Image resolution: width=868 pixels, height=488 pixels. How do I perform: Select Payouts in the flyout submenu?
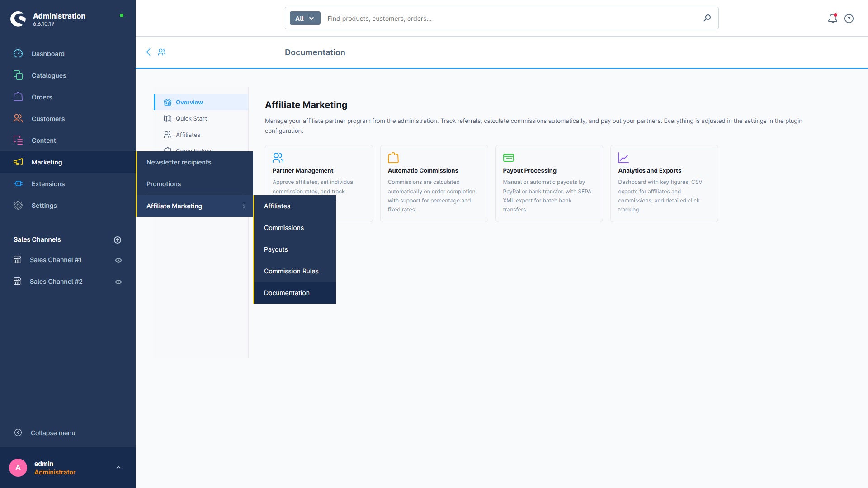coord(295,249)
